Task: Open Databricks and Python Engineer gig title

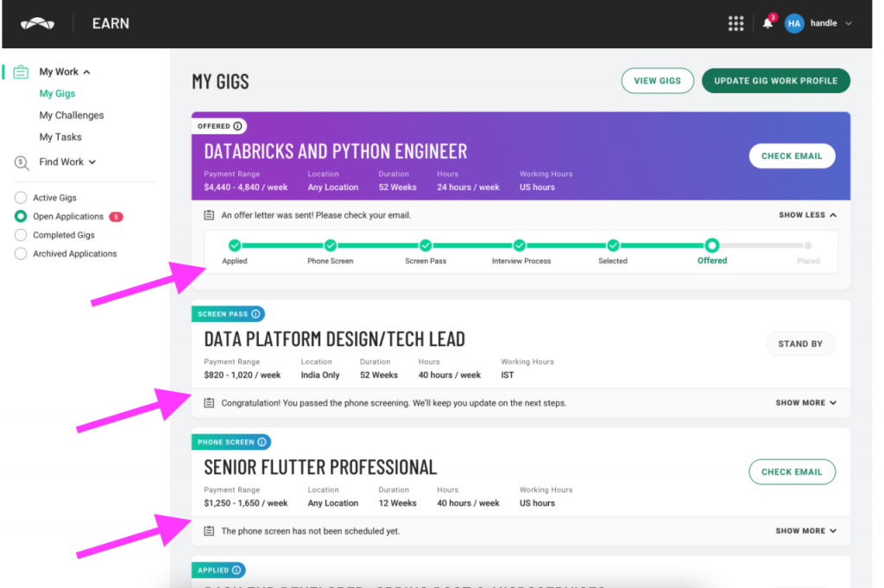Action: pos(336,151)
